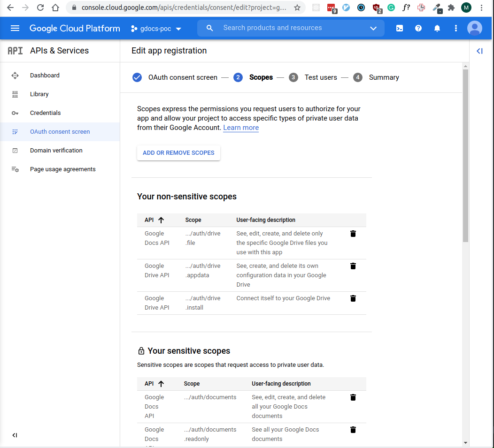The image size is (494, 448).
Task: Click the search magnifier icon
Action: coord(209,28)
